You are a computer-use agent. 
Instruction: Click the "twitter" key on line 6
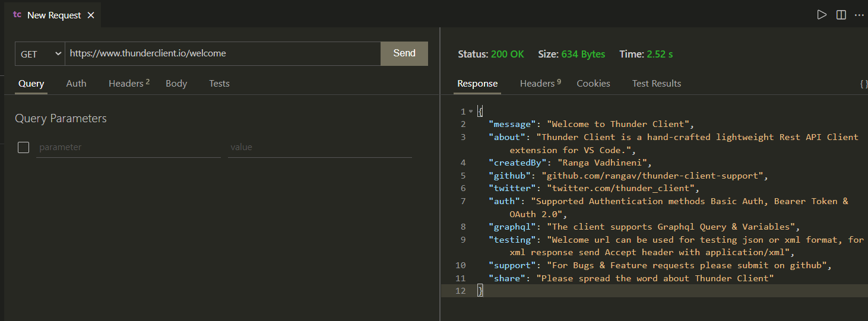click(x=512, y=189)
